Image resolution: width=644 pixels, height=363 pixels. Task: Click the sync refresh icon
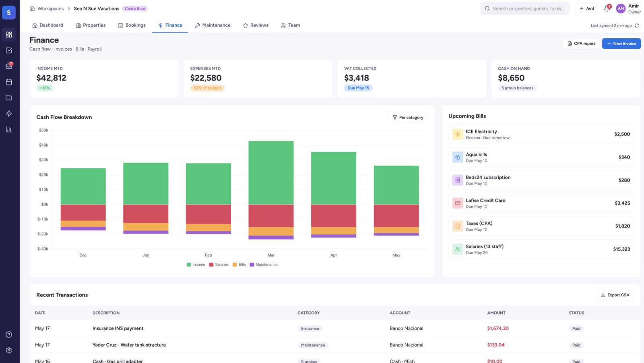[x=637, y=25]
